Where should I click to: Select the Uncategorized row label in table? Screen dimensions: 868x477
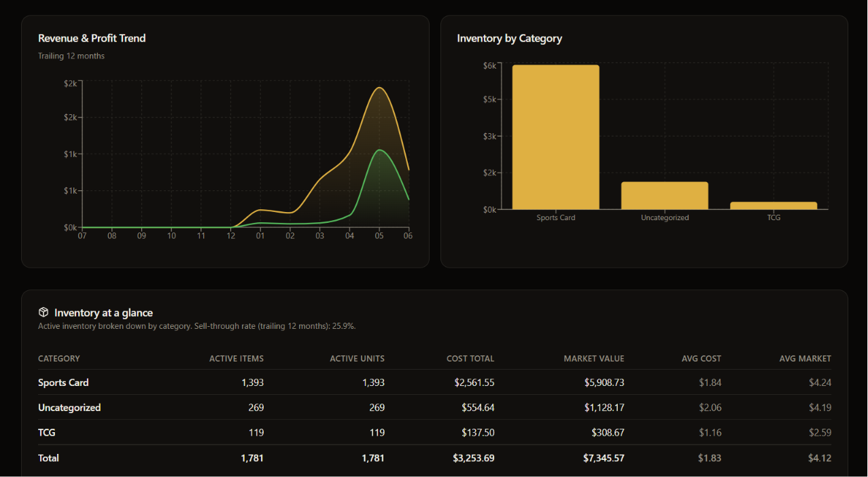click(69, 408)
